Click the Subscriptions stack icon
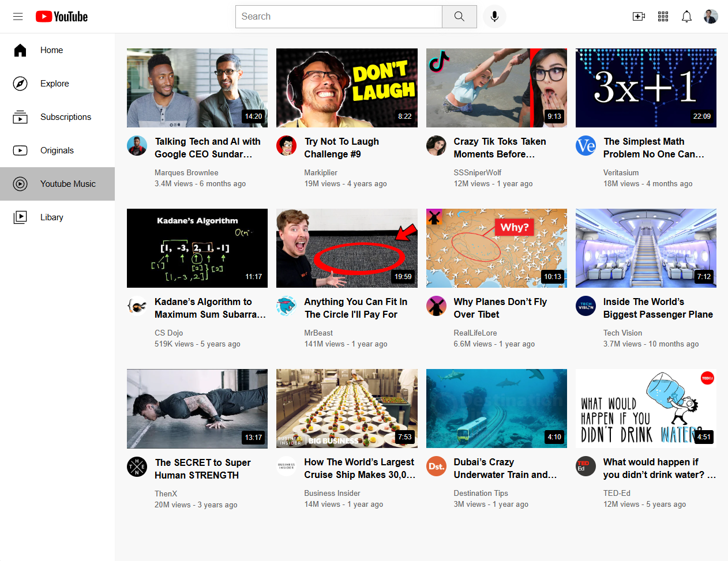 (x=20, y=117)
